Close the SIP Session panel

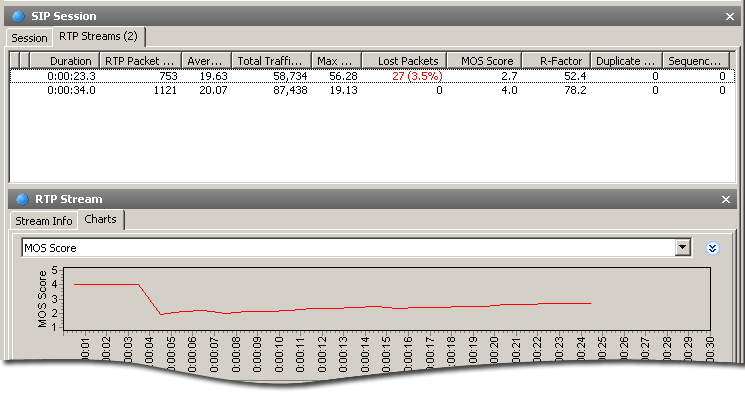[x=730, y=17]
